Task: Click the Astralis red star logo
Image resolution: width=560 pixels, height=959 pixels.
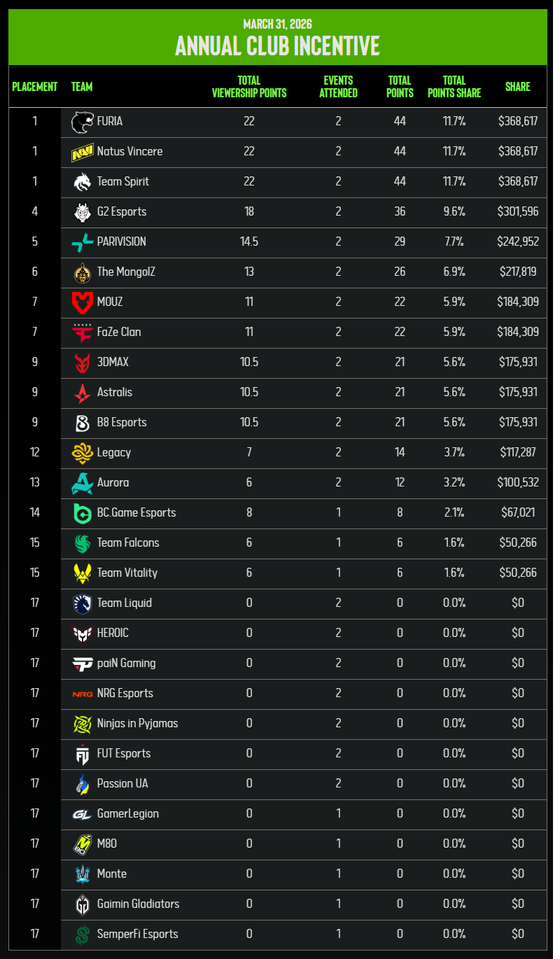Action: click(82, 393)
